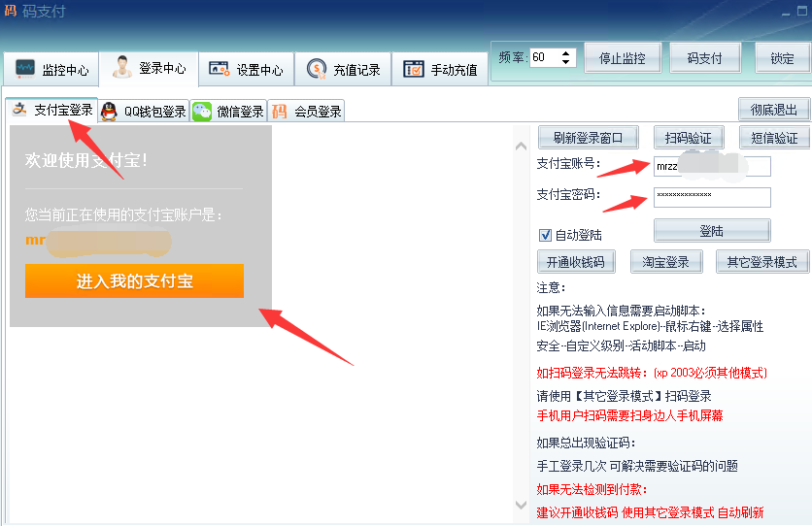Viewport: 812px width, 526px height.
Task: Click the 监控中心 monitor icon
Action: pos(25,70)
